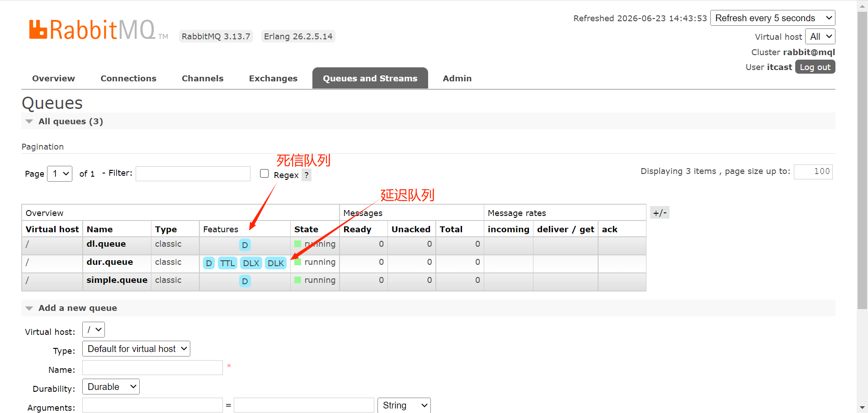
Task: Click the cluster name rabbit@mql
Action: [x=809, y=52]
